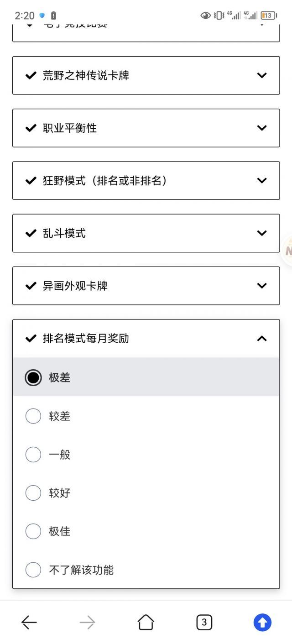Open the 异画外观卡牌 question row
292x644 pixels.
point(146,286)
